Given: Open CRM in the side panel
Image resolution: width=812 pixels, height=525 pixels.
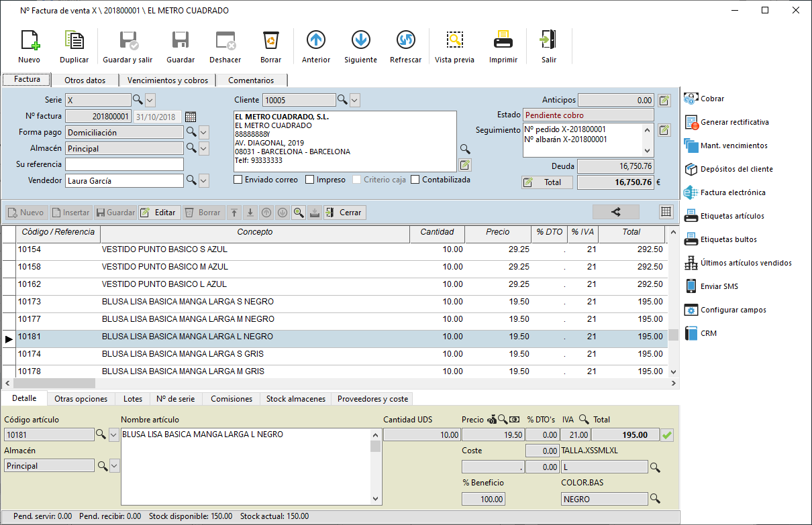Looking at the screenshot, I should 701,333.
